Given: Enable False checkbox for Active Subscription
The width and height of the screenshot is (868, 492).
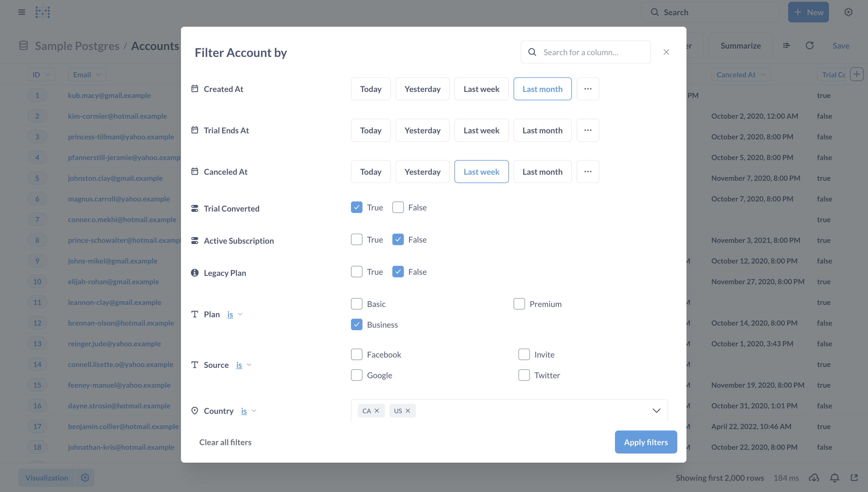Looking at the screenshot, I should coord(397,239).
